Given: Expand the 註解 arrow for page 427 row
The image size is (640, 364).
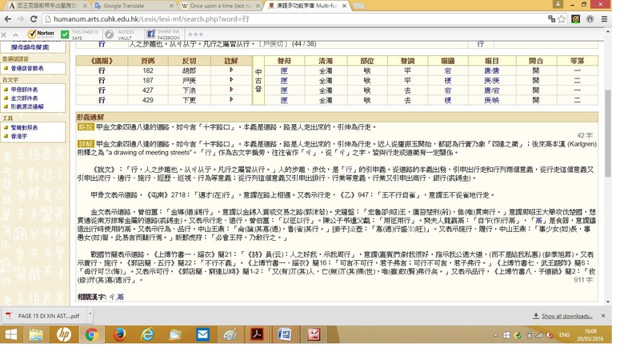Looking at the screenshot, I should tap(231, 90).
